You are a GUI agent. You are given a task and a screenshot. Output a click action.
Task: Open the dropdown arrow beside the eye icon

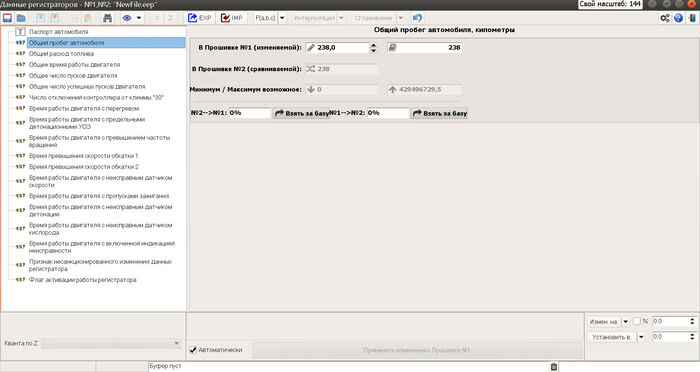tap(139, 18)
